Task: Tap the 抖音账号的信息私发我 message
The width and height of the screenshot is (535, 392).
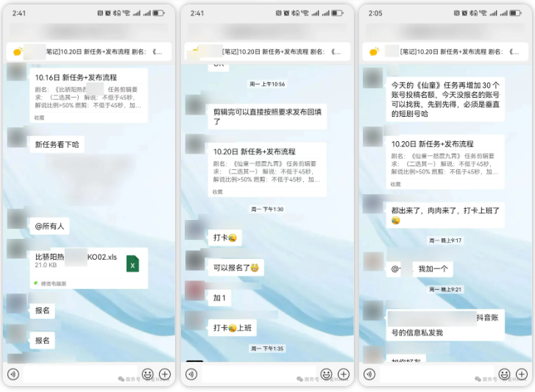Action: click(x=445, y=325)
